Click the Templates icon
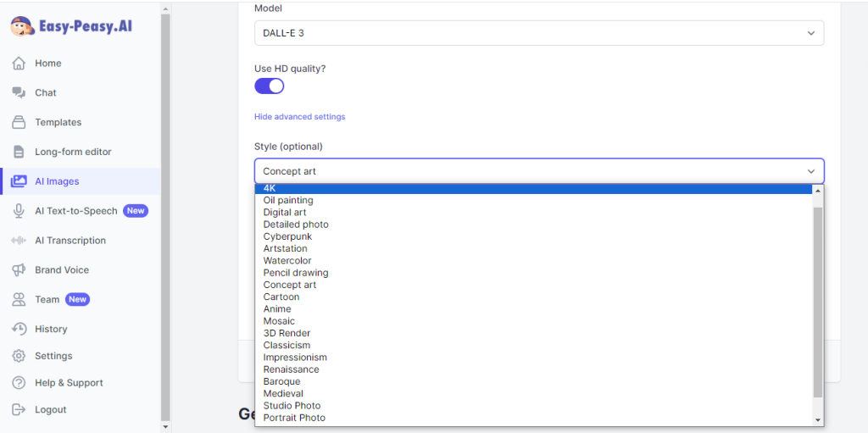 tap(19, 122)
